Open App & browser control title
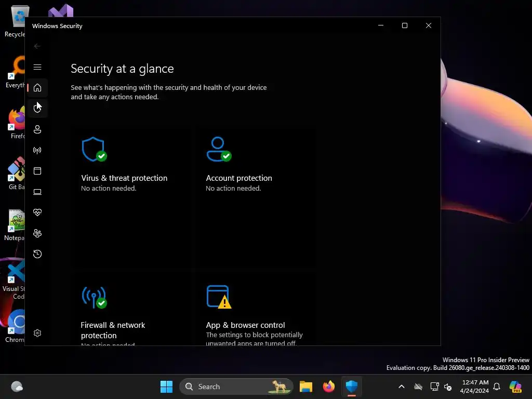Viewport: 532px width, 399px height. 245,325
